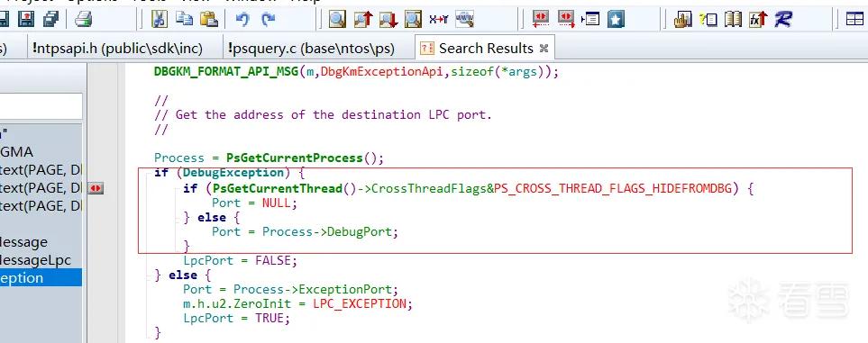The image size is (868, 343).
Task: Open Search with the magnifier icon
Action: tap(336, 20)
